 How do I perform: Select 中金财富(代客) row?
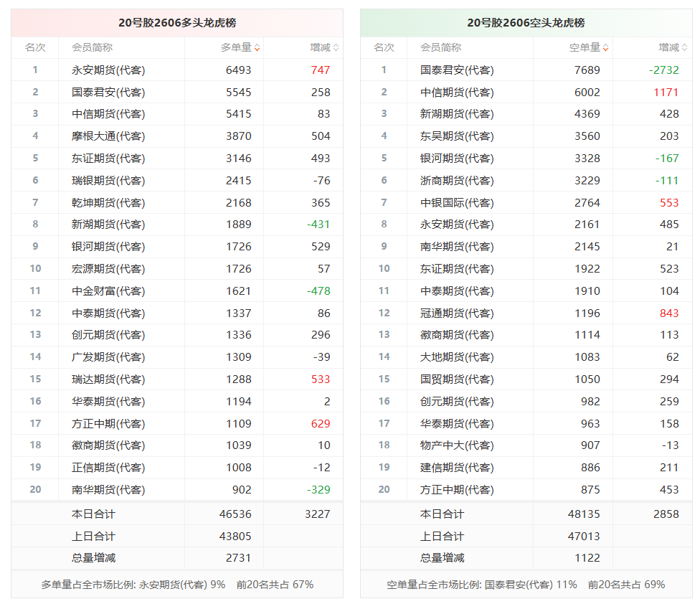[x=177, y=291]
